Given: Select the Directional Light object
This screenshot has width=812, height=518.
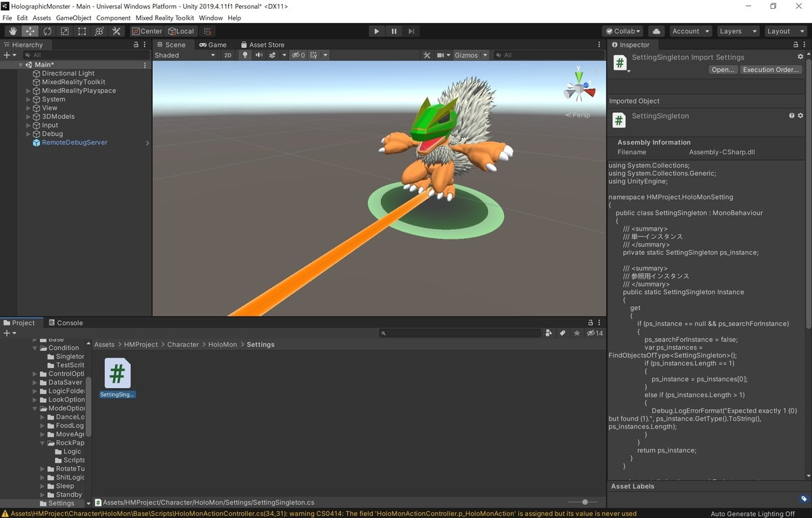Looking at the screenshot, I should tap(68, 73).
